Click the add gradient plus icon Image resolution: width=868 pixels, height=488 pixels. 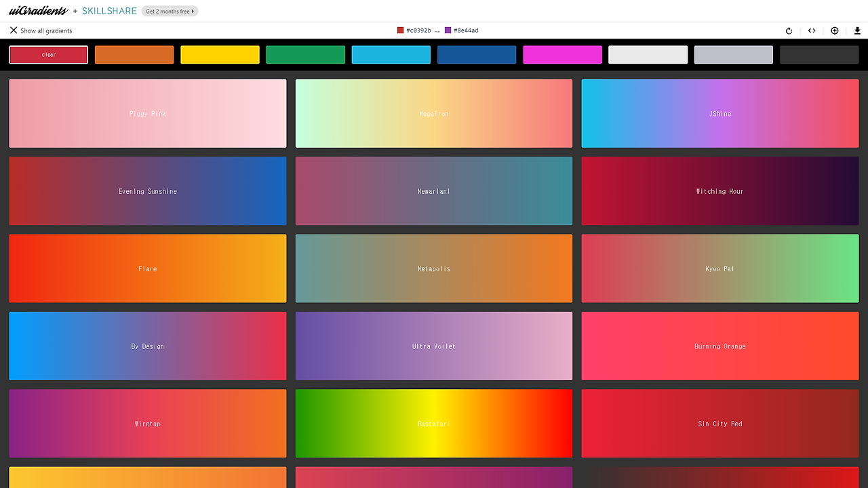click(835, 30)
